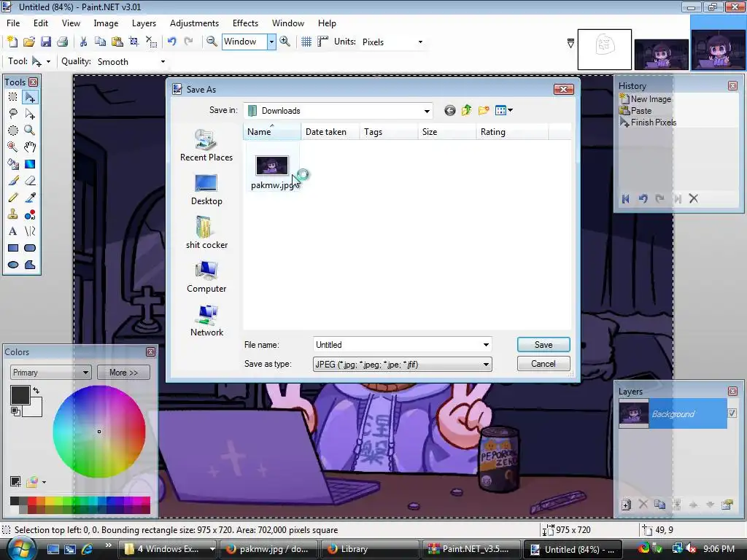Click the Save disk toolbar icon
747x560 pixels.
pos(46,42)
